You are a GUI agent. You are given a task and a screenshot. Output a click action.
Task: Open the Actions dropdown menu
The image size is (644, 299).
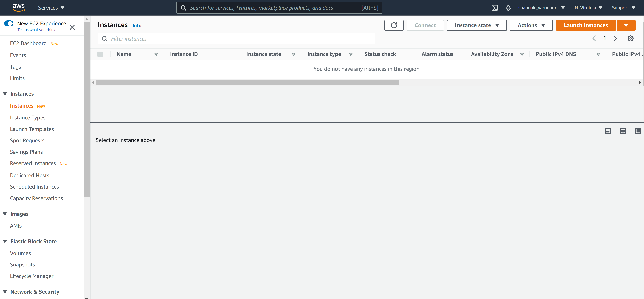pyautogui.click(x=531, y=25)
